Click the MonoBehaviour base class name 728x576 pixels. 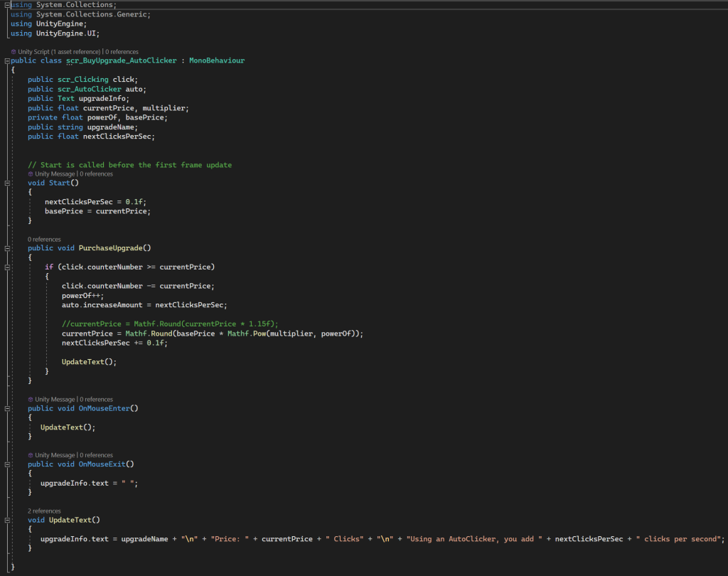(216, 61)
